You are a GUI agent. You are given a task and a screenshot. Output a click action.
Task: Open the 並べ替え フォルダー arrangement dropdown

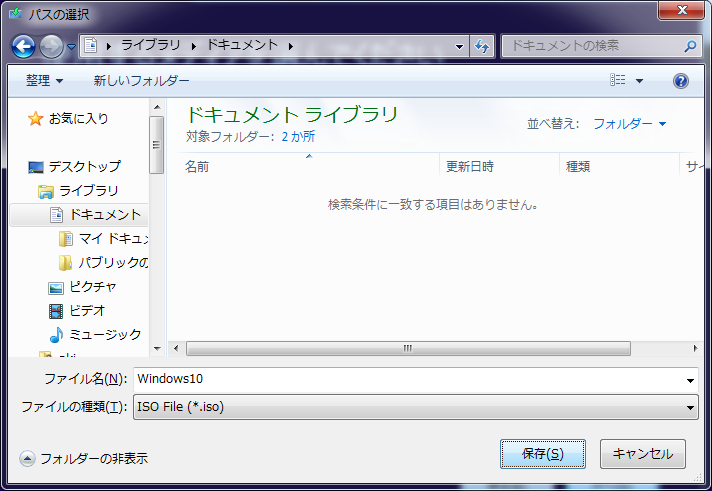[x=629, y=124]
